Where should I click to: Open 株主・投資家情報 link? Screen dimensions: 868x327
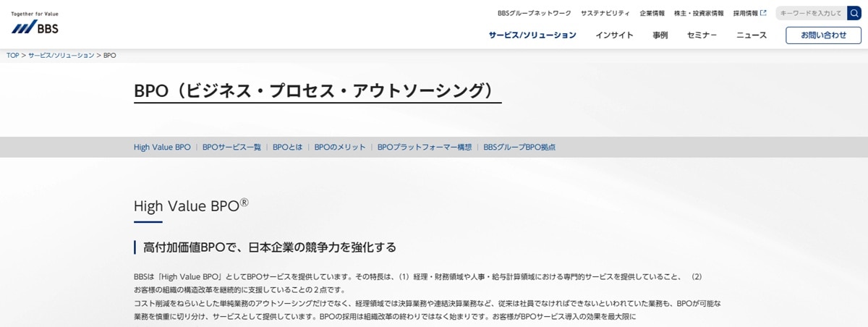point(698,13)
